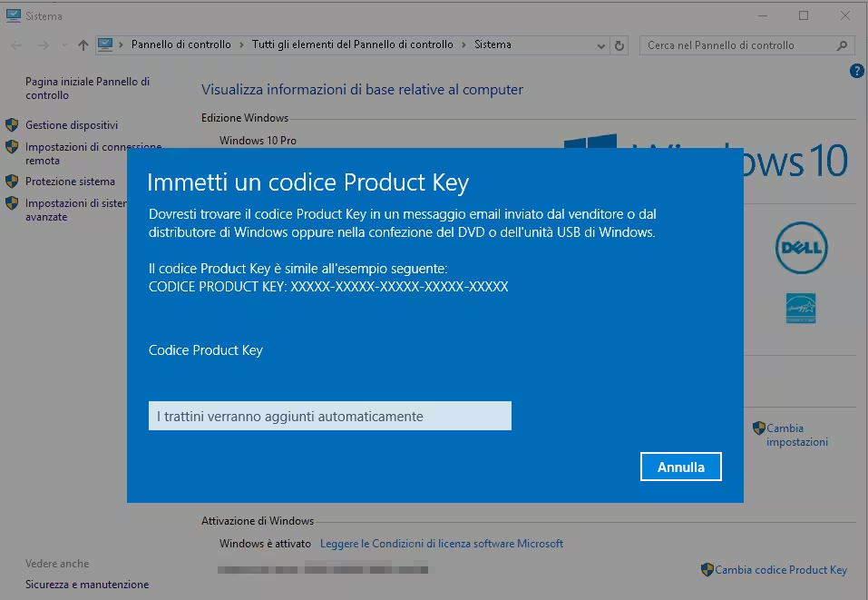Click the back navigation arrow

coord(15,44)
